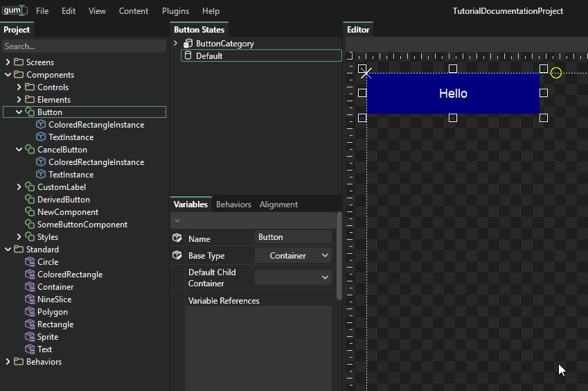588x391 pixels.
Task: Click the Polygon standard element icon
Action: [x=30, y=312]
